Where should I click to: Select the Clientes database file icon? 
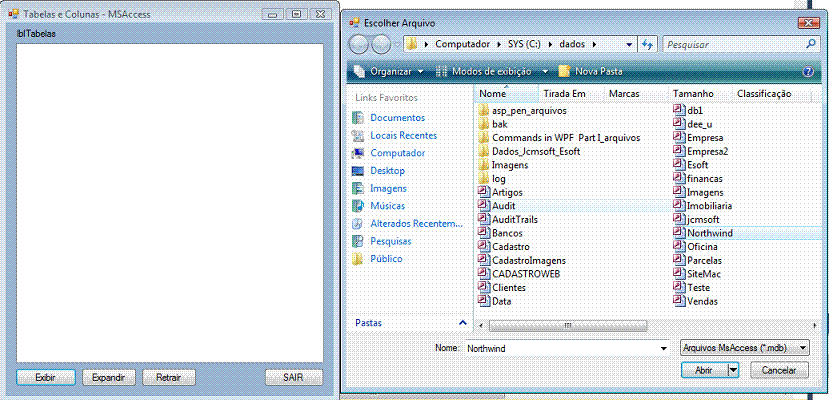pyautogui.click(x=483, y=287)
